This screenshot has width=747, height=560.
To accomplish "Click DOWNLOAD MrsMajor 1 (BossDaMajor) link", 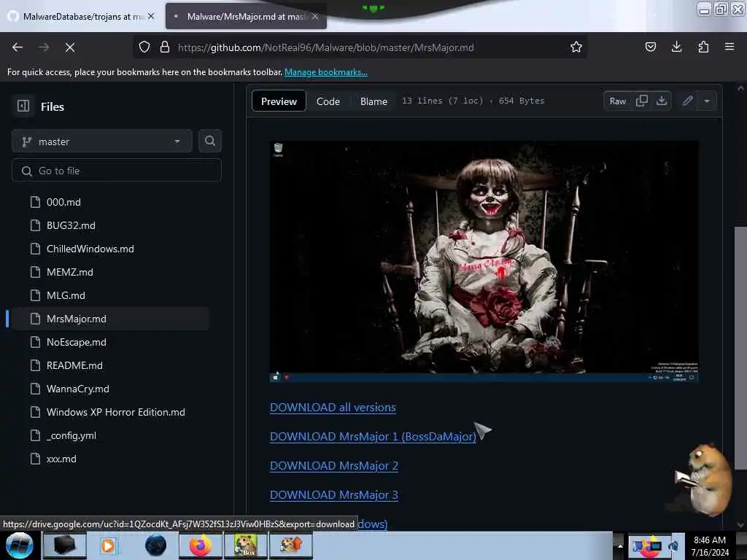I will tap(373, 437).
